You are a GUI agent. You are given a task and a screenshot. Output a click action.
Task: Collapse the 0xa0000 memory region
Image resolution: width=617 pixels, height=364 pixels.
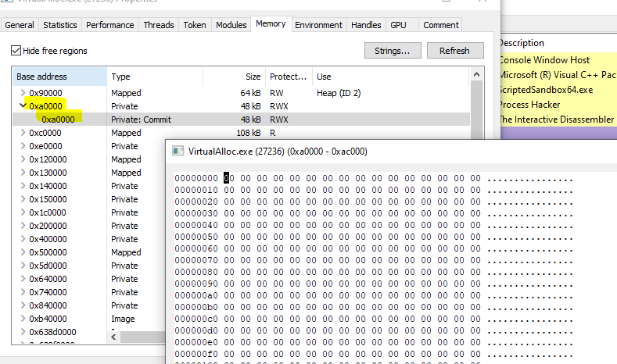coord(22,106)
